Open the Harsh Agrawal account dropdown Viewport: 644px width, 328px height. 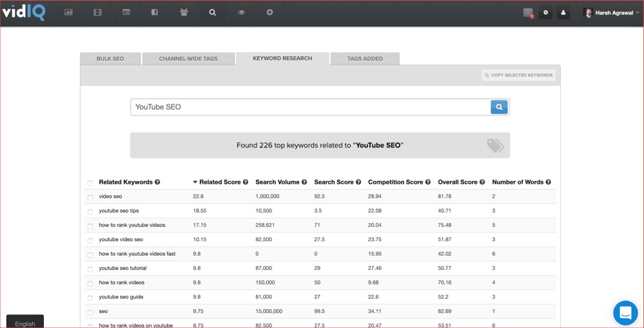(611, 13)
